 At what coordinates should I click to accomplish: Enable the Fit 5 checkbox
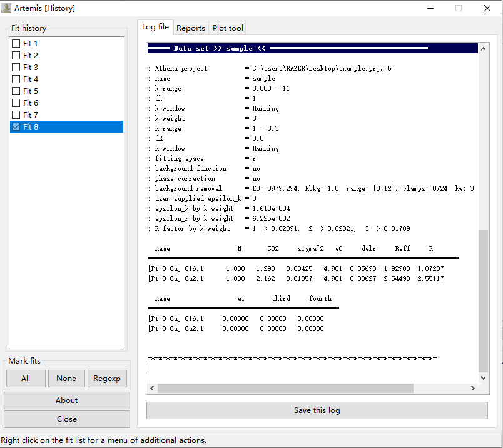(x=16, y=91)
